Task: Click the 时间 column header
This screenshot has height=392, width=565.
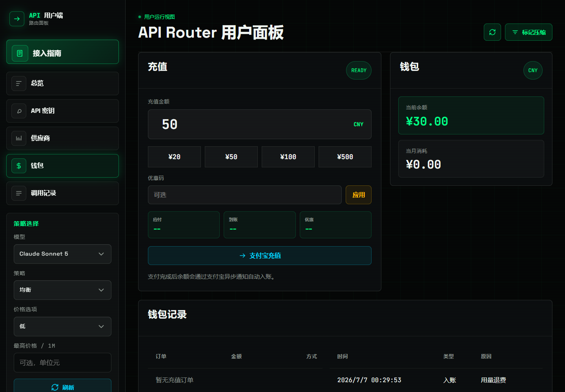Action: pyautogui.click(x=343, y=356)
